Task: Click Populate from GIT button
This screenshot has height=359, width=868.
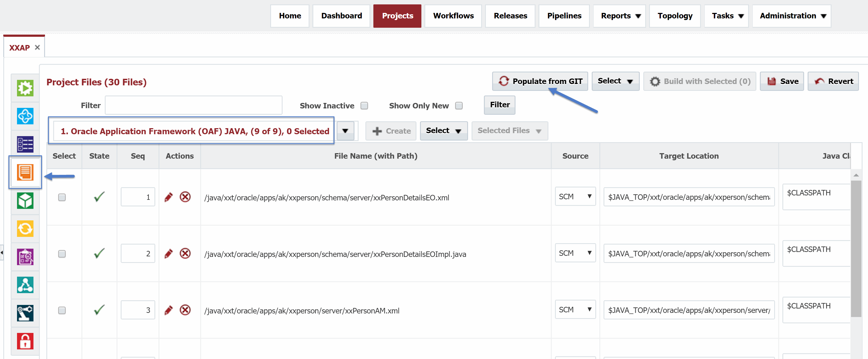Action: (x=540, y=81)
